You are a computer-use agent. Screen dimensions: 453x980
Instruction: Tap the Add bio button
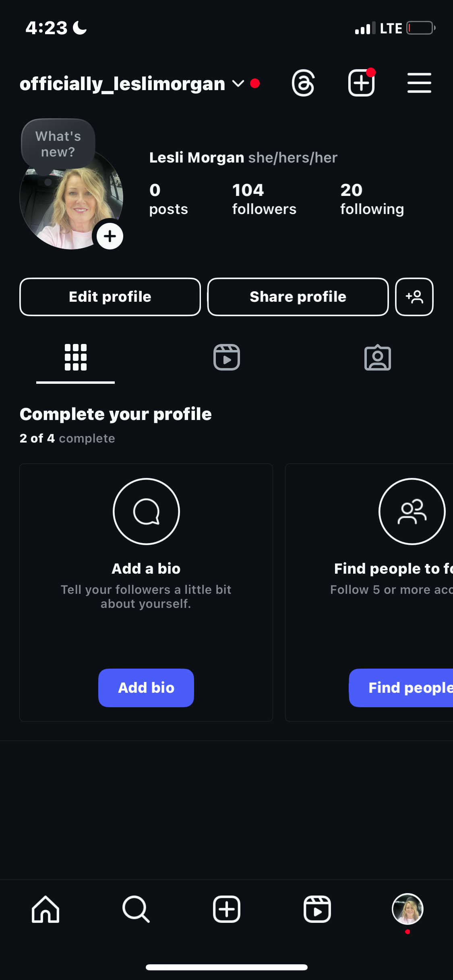pos(146,688)
